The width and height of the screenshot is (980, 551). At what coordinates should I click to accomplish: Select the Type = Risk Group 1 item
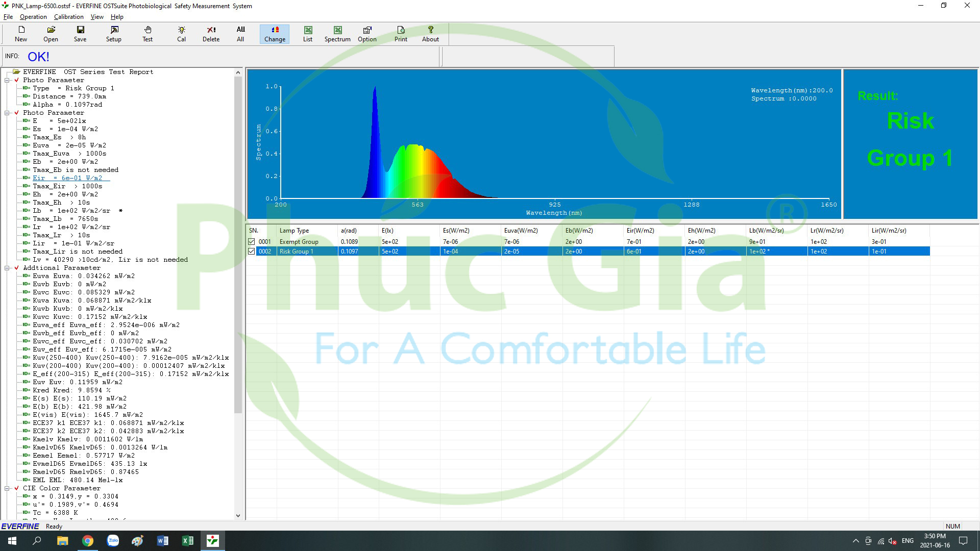coord(73,88)
